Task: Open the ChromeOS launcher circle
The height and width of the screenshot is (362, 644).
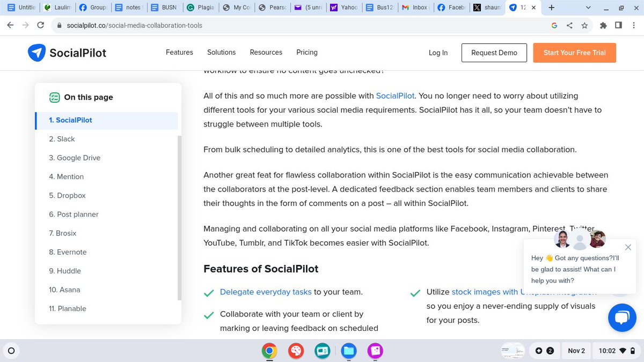Action: [x=11, y=351]
